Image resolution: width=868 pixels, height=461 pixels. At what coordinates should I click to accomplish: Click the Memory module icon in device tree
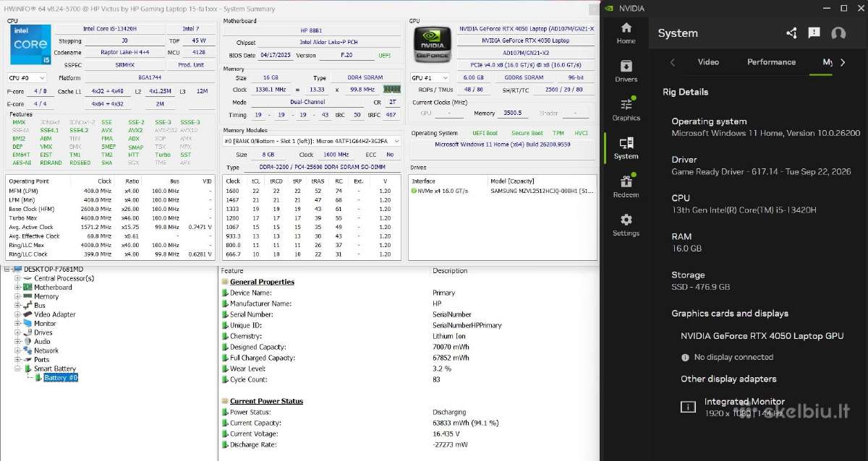tap(27, 296)
